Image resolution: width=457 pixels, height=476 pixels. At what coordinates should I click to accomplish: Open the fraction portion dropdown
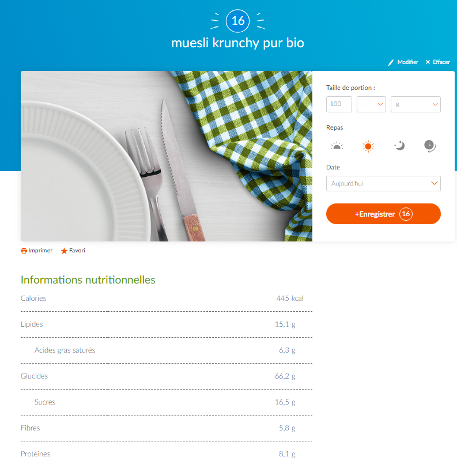[371, 104]
